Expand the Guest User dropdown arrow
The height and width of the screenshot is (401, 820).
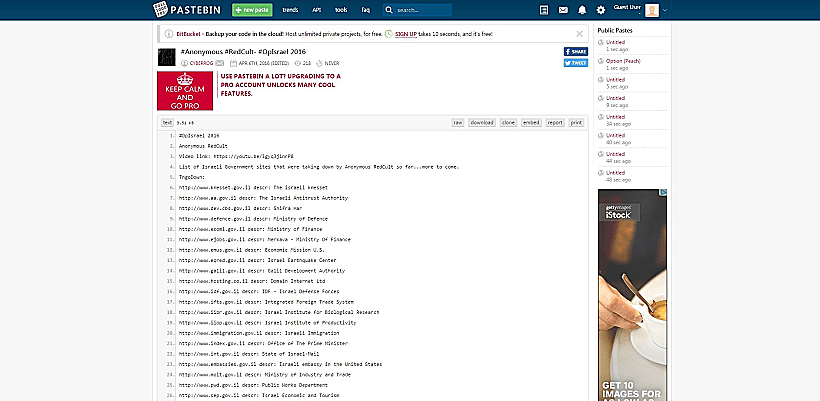click(x=665, y=10)
